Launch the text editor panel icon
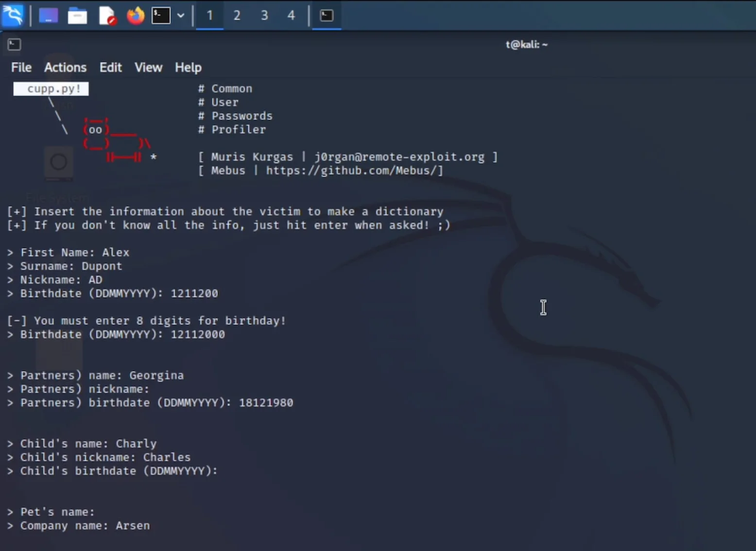The height and width of the screenshot is (551, 756). (107, 16)
